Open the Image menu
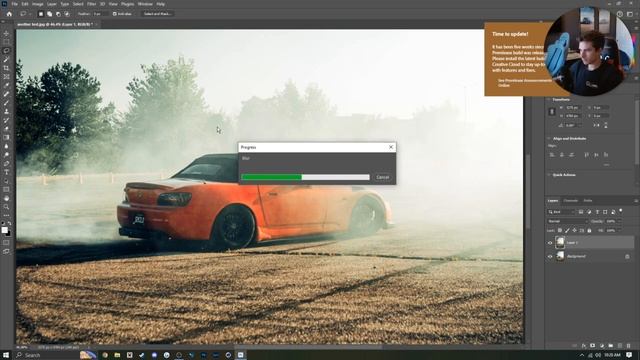Viewport: 640px width, 360px height. [x=38, y=4]
